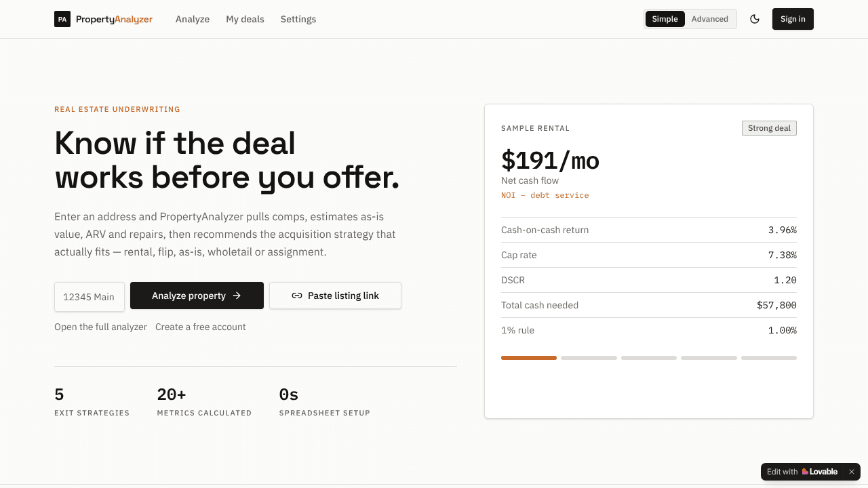This screenshot has width=868, height=488.
Task: Create a free account link
Action: tap(201, 327)
